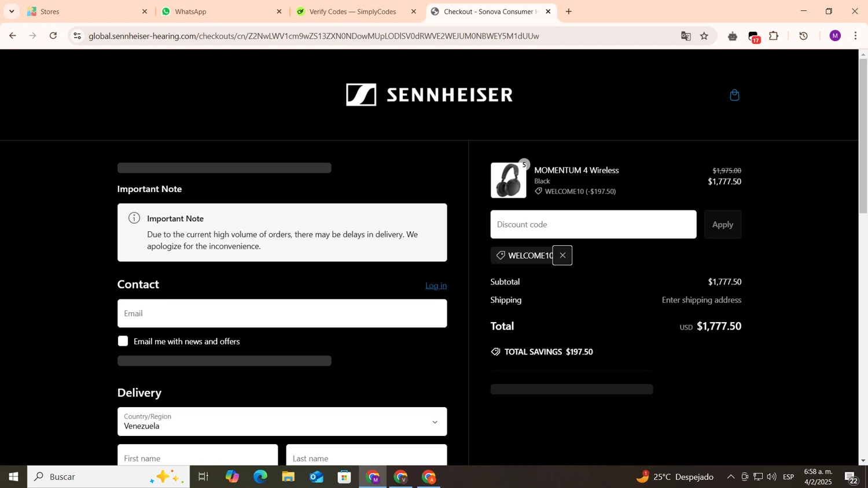The image size is (868, 488).
Task: Click the address bar URL
Action: point(314,36)
